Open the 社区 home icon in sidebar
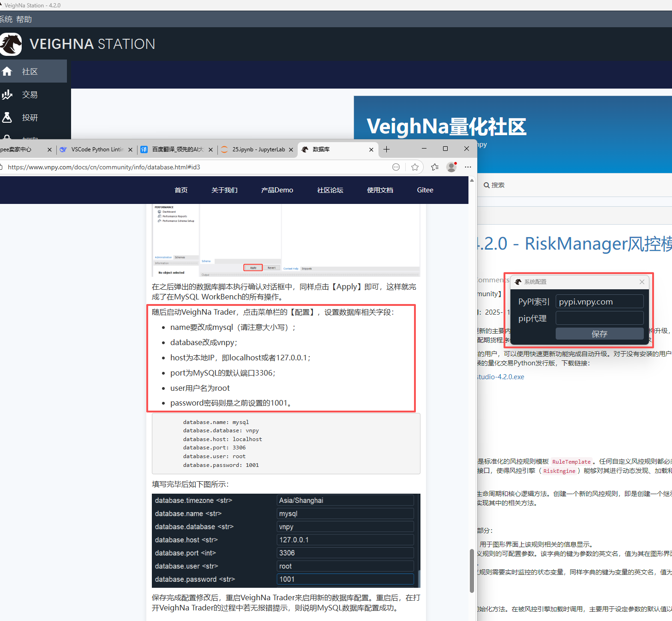Viewport: 672px width, 621px height. coord(7,72)
